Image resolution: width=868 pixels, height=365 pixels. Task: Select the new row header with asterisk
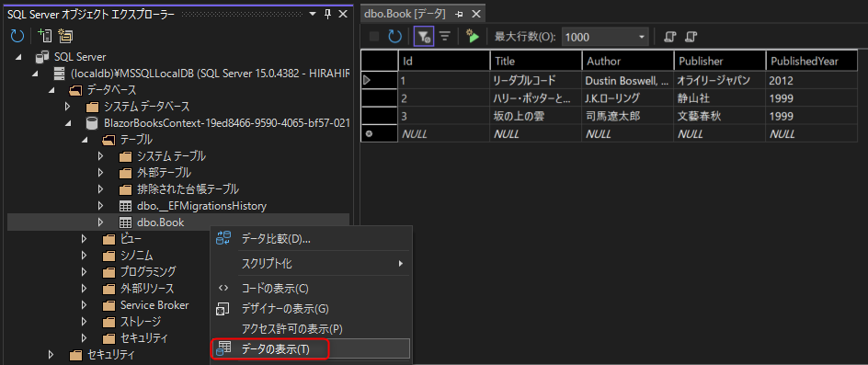(x=379, y=133)
